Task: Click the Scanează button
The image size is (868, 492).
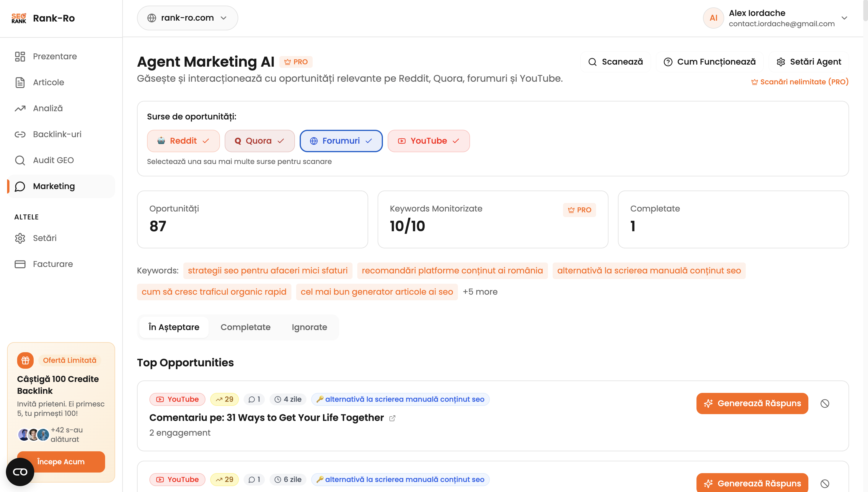Action: coord(615,62)
